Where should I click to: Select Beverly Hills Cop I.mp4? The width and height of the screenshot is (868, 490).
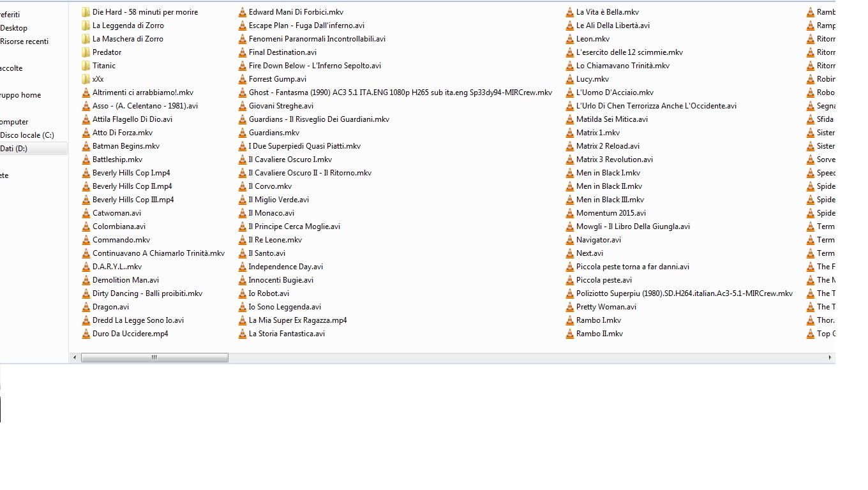(131, 173)
